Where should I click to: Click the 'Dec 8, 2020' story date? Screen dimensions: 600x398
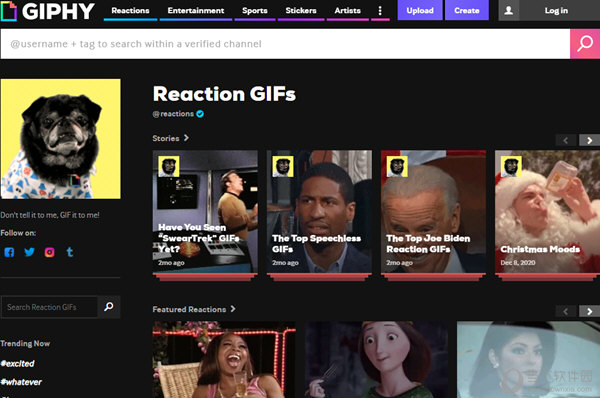tap(518, 263)
